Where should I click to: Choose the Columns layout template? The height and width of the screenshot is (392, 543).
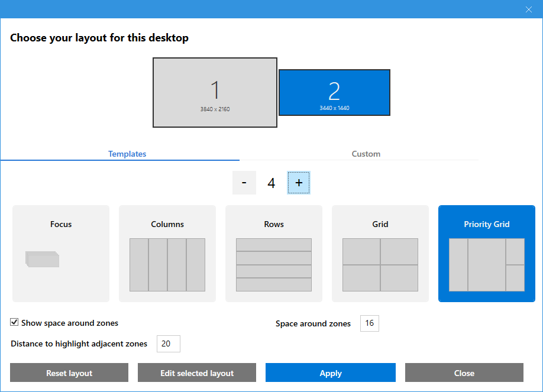click(167, 254)
